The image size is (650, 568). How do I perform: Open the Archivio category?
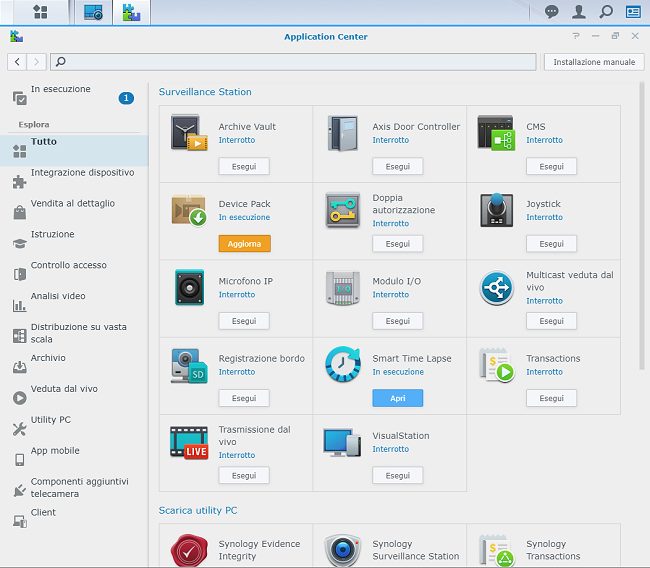[x=74, y=367]
